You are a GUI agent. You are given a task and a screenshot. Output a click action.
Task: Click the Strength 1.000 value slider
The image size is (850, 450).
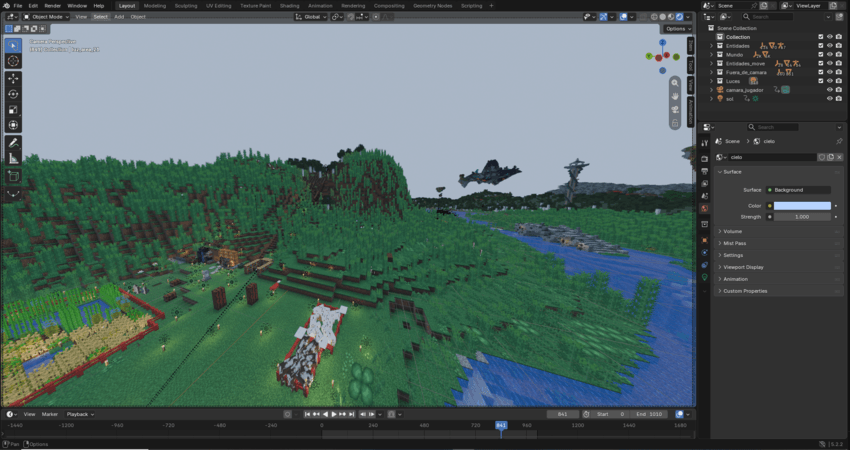click(x=802, y=217)
